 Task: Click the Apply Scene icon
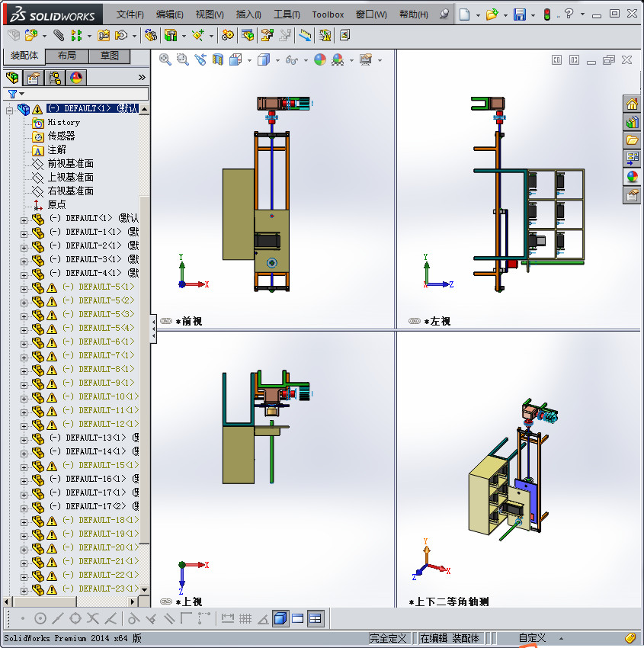(338, 60)
